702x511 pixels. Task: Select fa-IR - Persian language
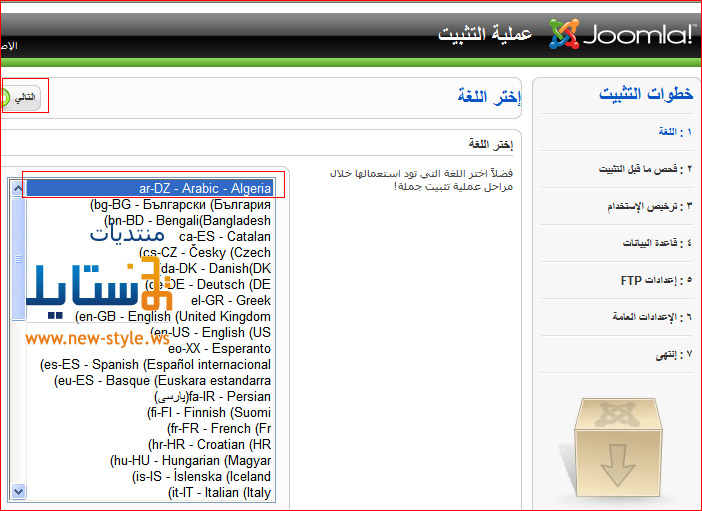pos(149,396)
